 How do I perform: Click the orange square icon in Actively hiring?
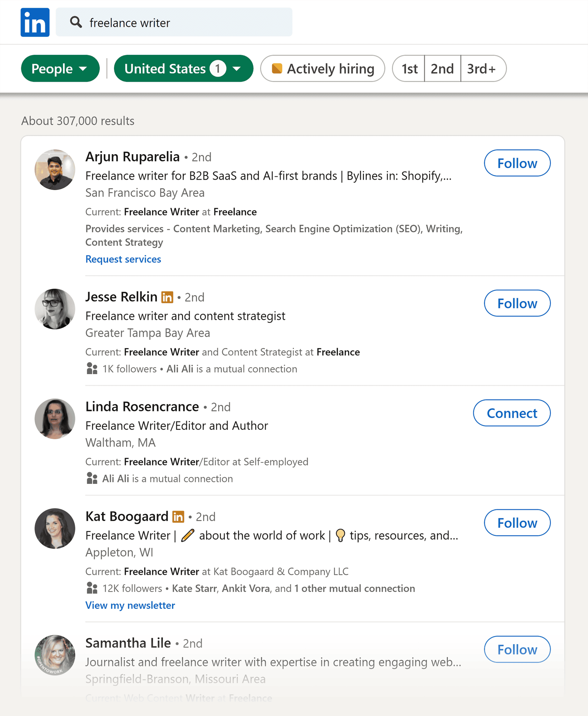coord(277,69)
